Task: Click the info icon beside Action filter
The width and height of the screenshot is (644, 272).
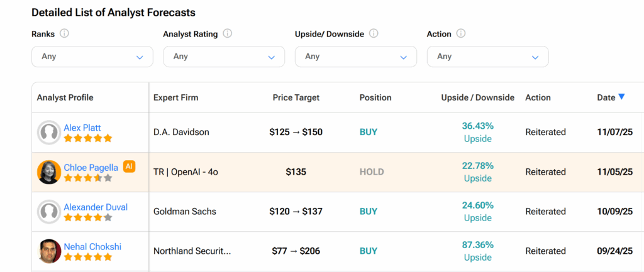Action: pos(461,34)
